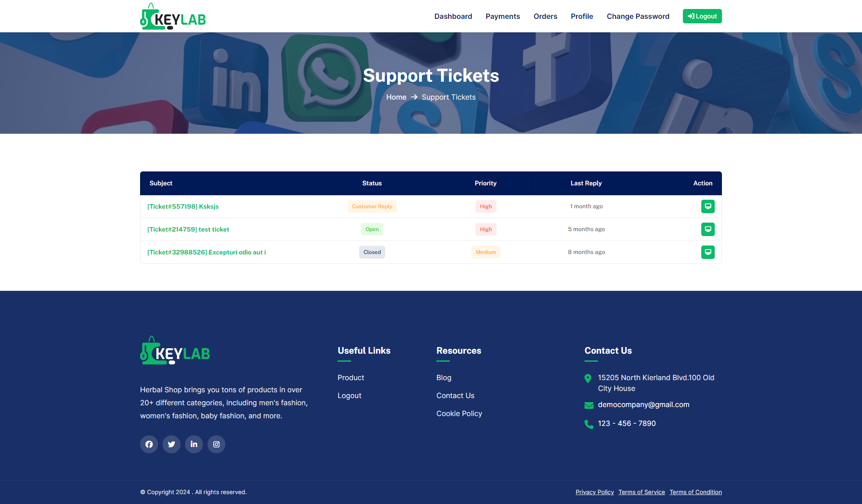Click the KeyLab header logo
The height and width of the screenshot is (504, 862).
[173, 17]
